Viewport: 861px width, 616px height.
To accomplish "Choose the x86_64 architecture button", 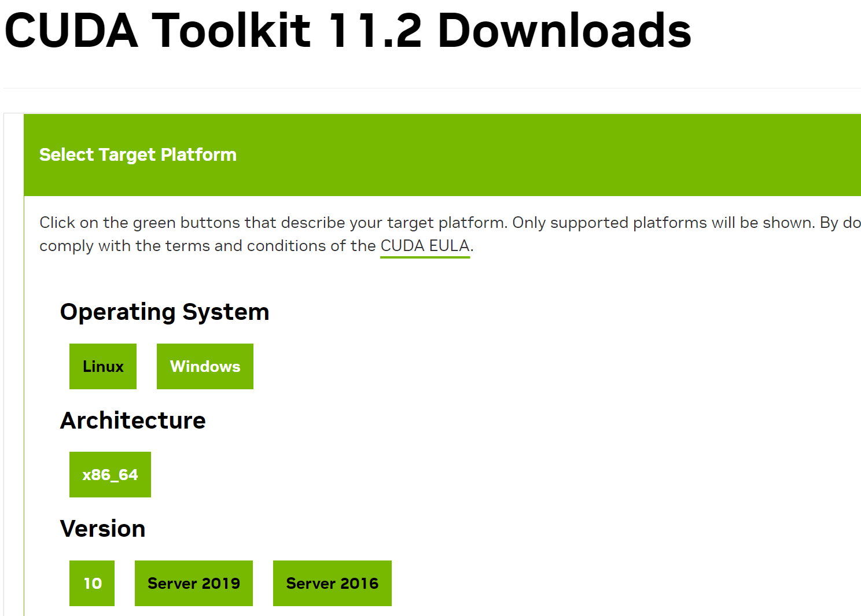I will coord(110,474).
